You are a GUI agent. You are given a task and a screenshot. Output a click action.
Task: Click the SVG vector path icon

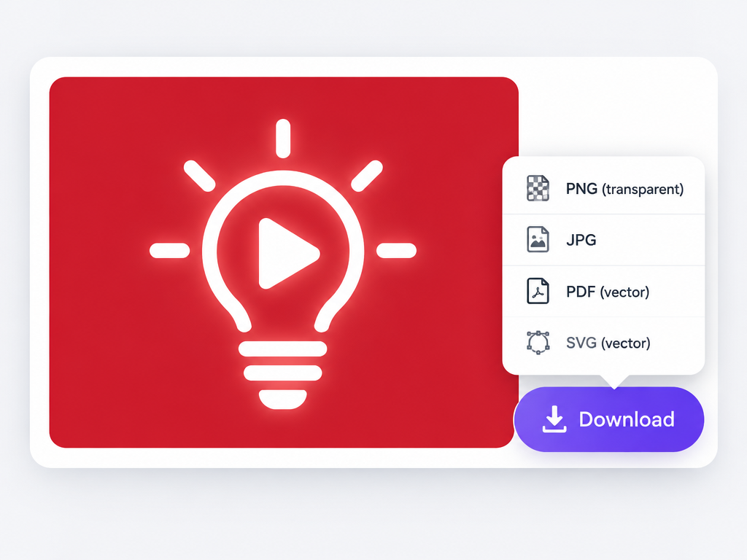[x=538, y=343]
